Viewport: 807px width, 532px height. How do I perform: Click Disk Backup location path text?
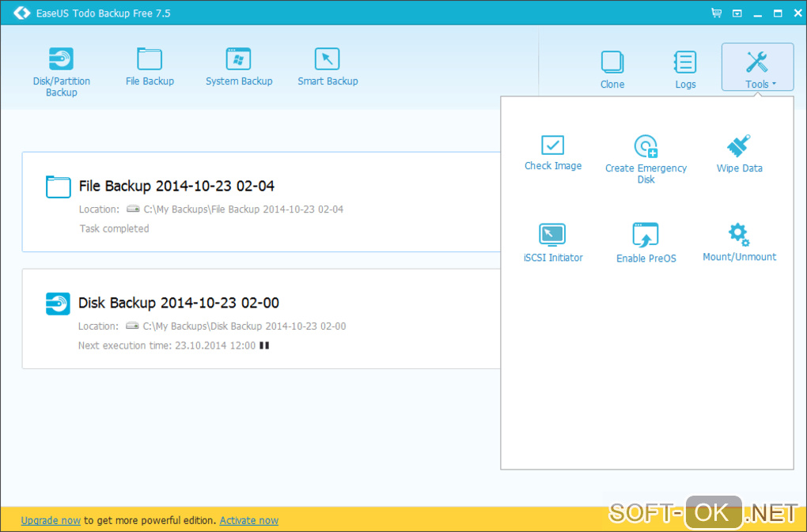point(244,326)
